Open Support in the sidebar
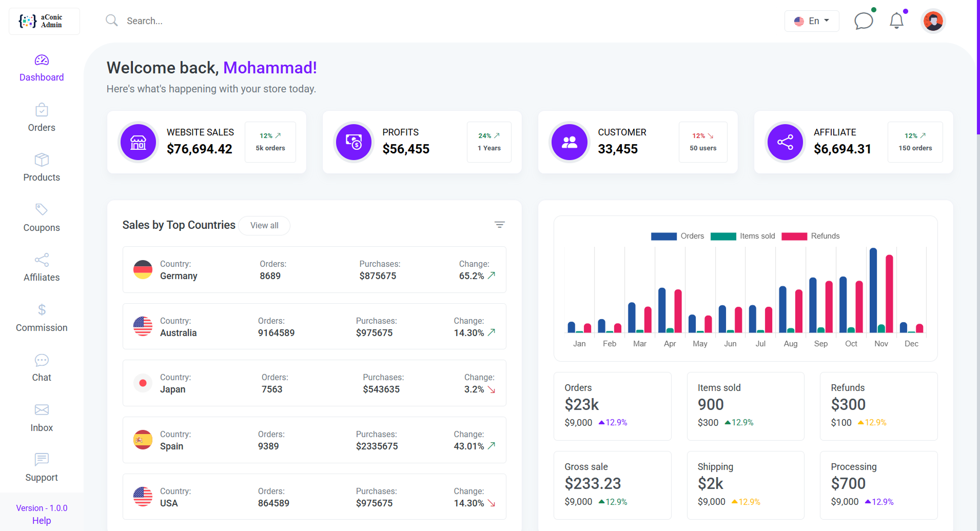The image size is (980, 531). pyautogui.click(x=42, y=468)
